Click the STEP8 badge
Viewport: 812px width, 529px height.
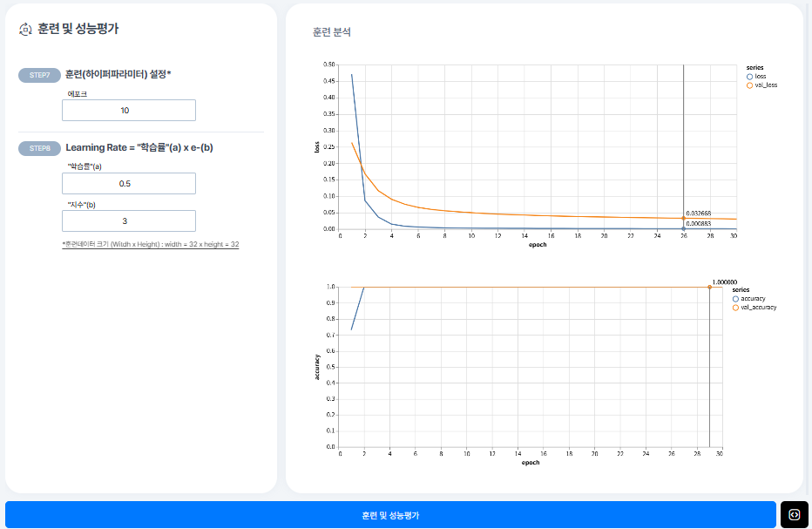39,148
